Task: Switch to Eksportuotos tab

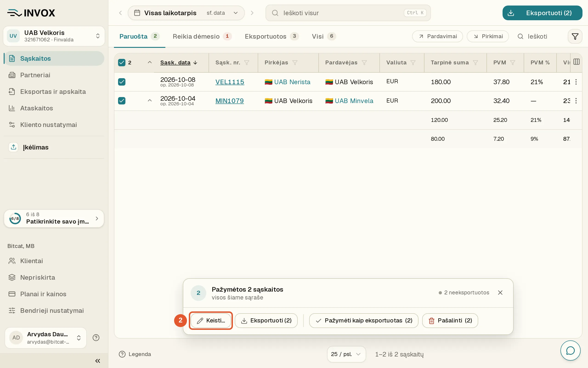Action: coord(272,37)
